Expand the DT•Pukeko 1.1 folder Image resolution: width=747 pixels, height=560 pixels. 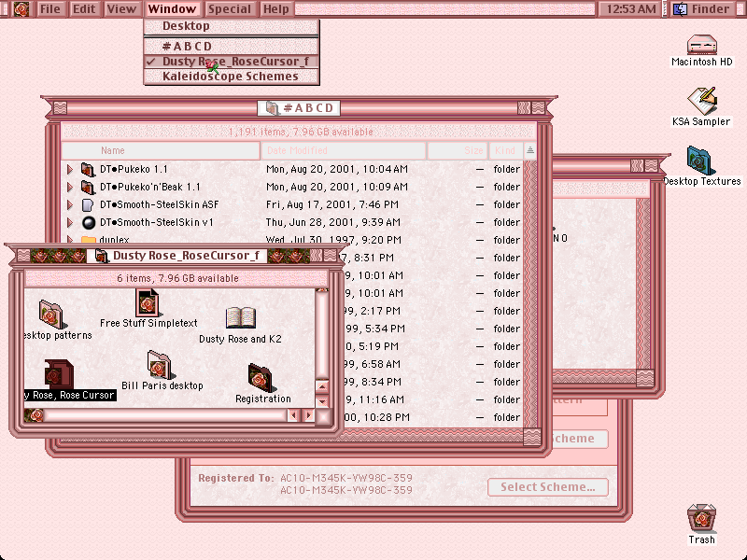click(69, 169)
